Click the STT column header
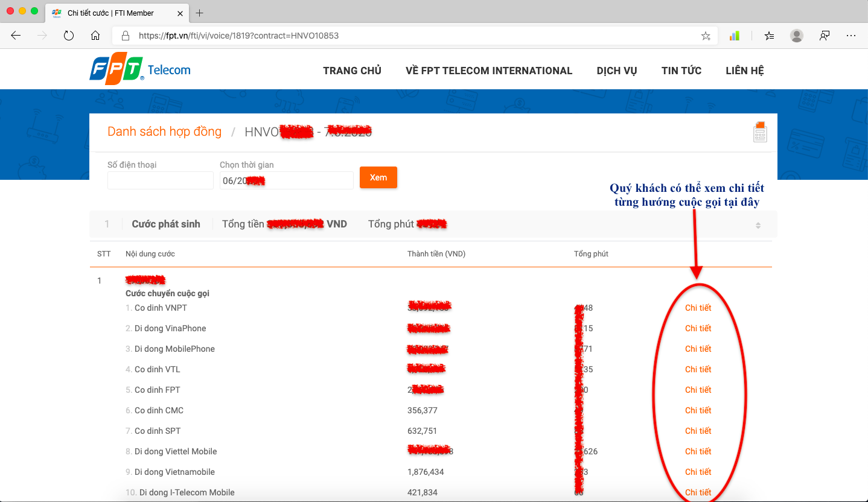The image size is (868, 502). point(104,254)
